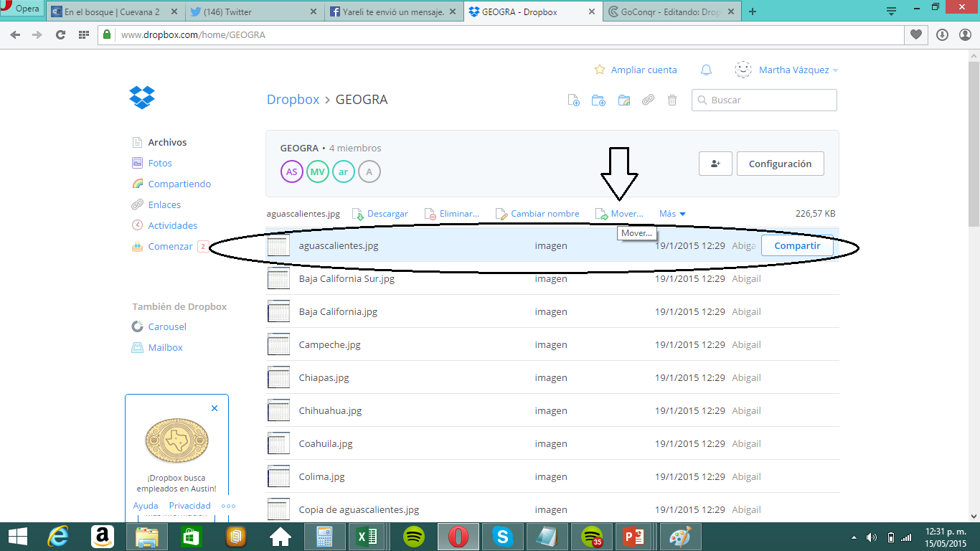Click the add member icon button
Image resolution: width=980 pixels, height=551 pixels.
(715, 164)
